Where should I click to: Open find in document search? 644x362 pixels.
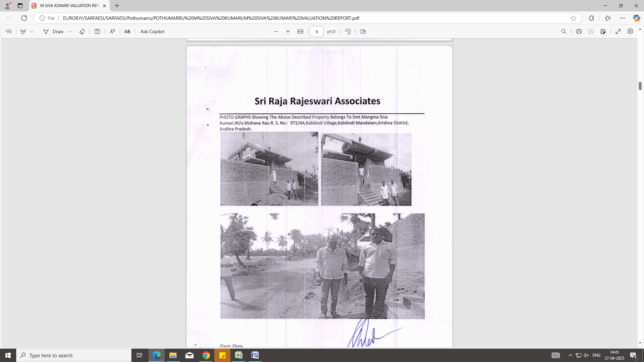tap(564, 32)
